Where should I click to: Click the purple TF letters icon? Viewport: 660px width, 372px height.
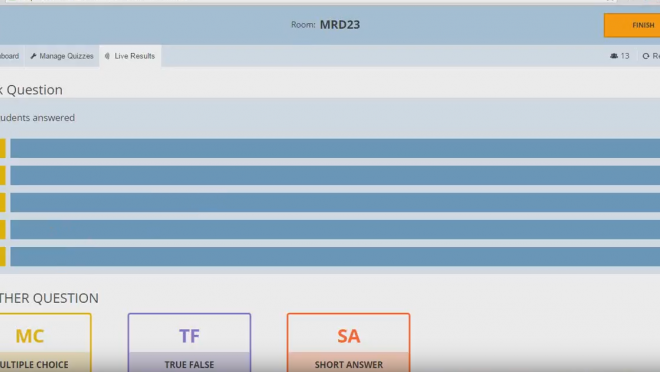coord(189,336)
